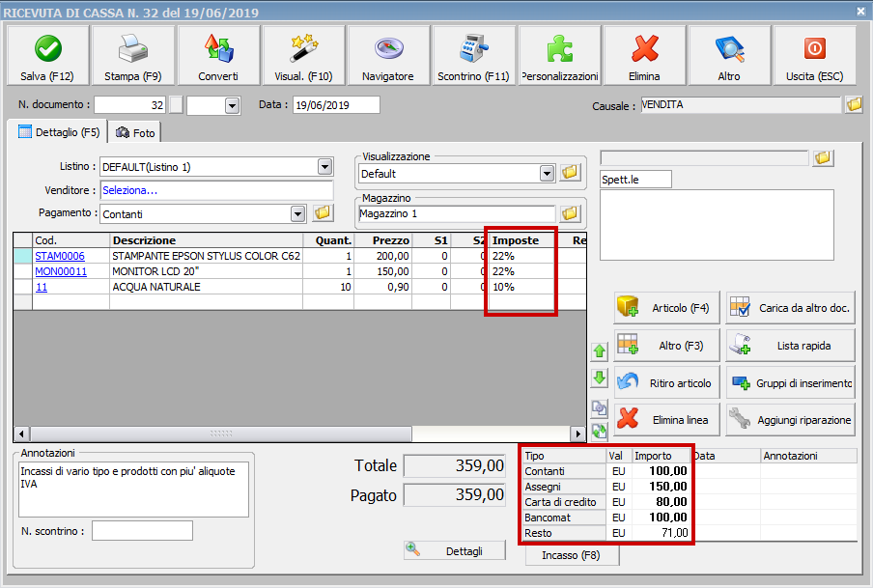Image resolution: width=873 pixels, height=588 pixels.
Task: Open article link 11
Action: coord(42,288)
